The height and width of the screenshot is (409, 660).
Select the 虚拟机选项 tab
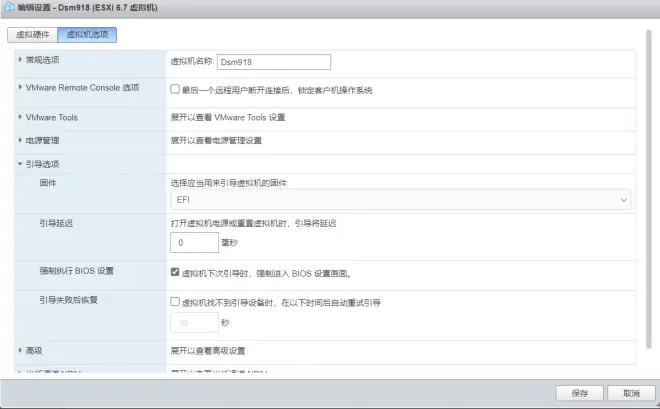coord(87,35)
